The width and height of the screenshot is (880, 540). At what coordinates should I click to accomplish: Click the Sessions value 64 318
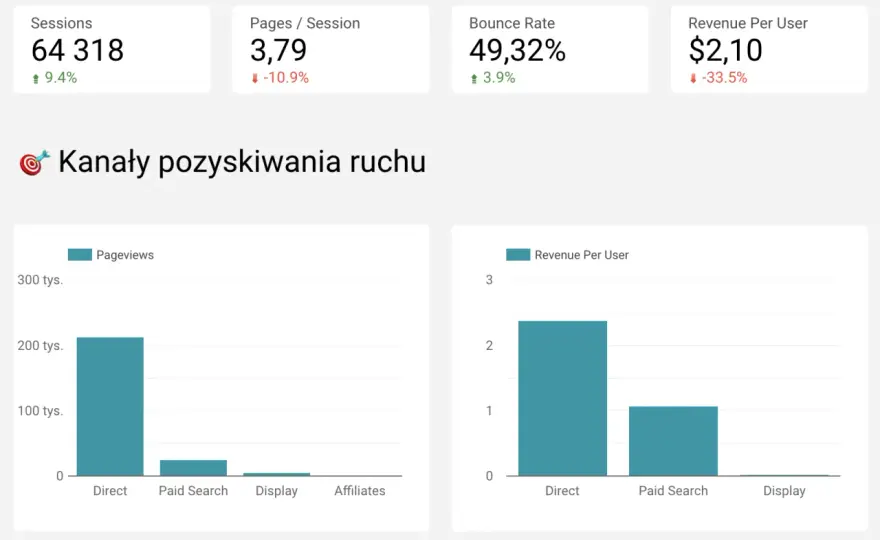point(77,51)
